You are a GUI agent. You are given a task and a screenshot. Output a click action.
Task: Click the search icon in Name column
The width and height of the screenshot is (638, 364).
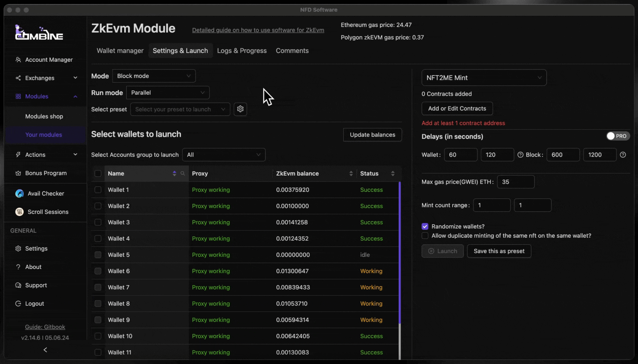(x=182, y=174)
